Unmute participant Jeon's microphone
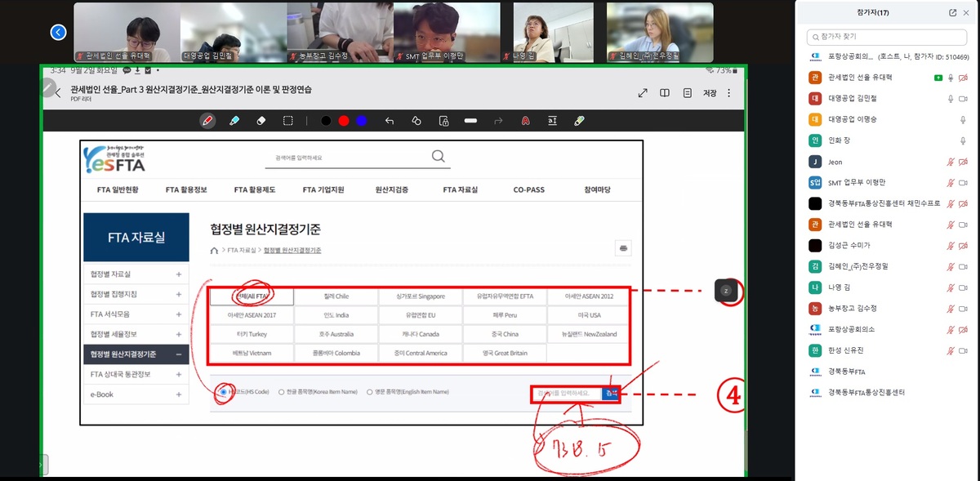This screenshot has height=481, width=980. coord(951,162)
